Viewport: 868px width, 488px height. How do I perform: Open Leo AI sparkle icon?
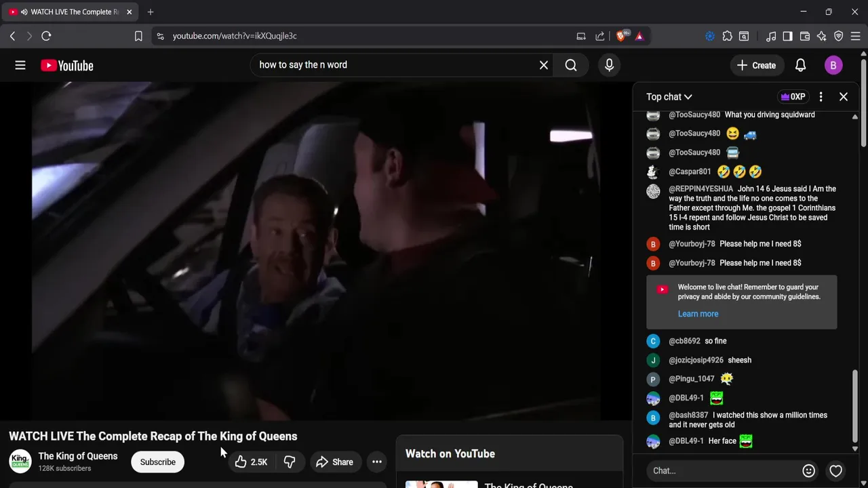822,36
